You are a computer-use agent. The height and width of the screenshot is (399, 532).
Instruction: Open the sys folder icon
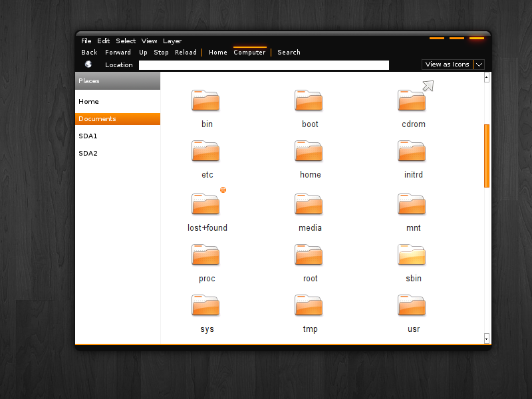click(x=205, y=305)
